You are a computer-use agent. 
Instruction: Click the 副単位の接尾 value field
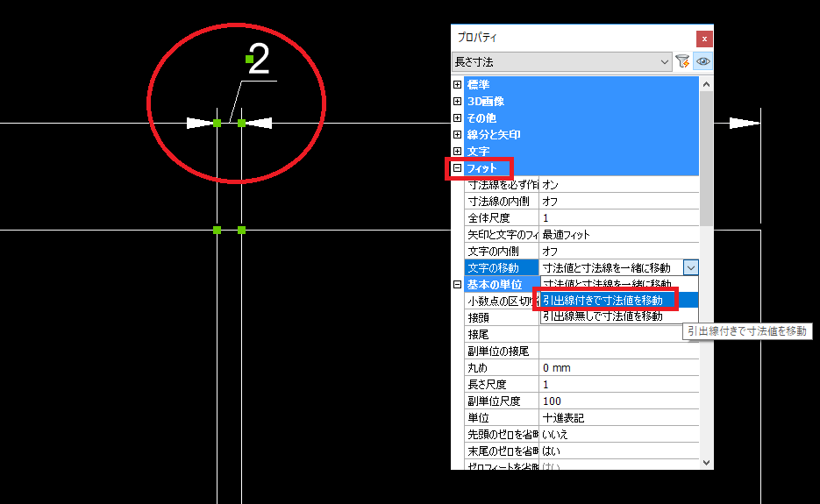pyautogui.click(x=618, y=351)
